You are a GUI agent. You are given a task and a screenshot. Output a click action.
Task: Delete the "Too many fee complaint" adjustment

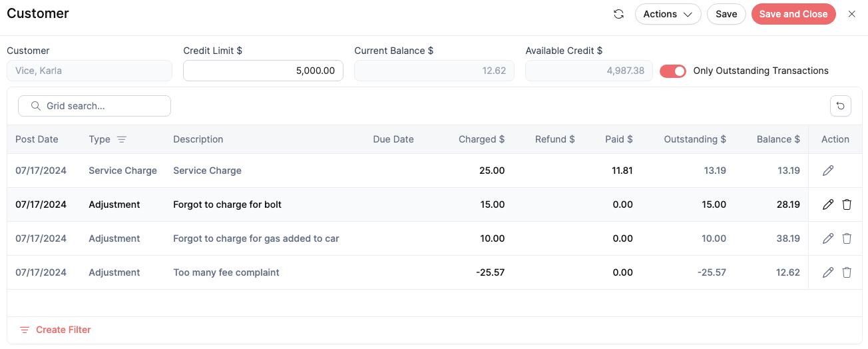click(x=847, y=272)
